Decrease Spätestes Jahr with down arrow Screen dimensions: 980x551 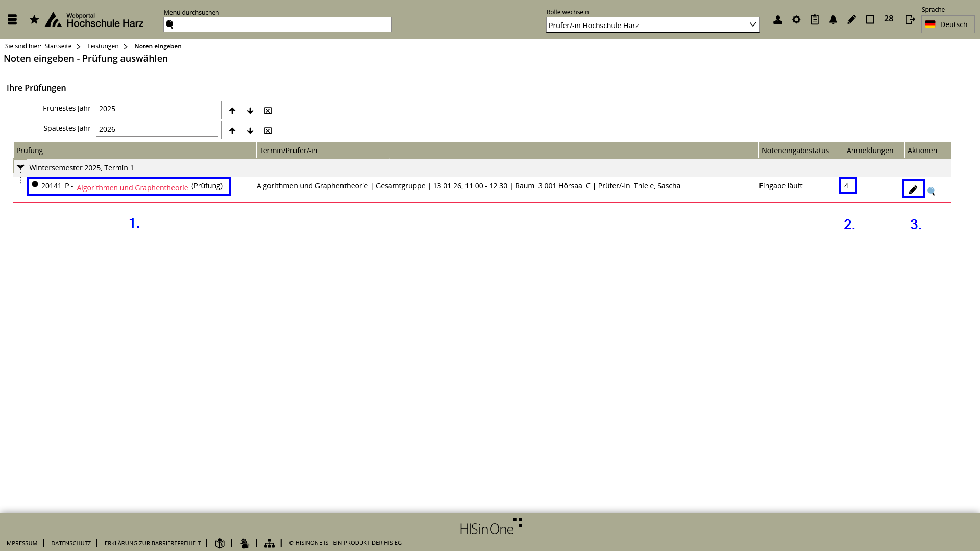(x=250, y=131)
